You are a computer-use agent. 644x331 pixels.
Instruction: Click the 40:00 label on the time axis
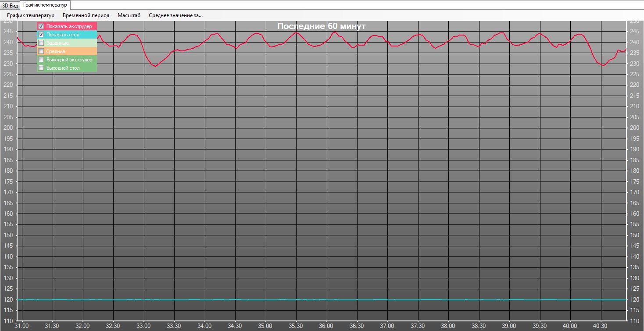(x=570, y=326)
